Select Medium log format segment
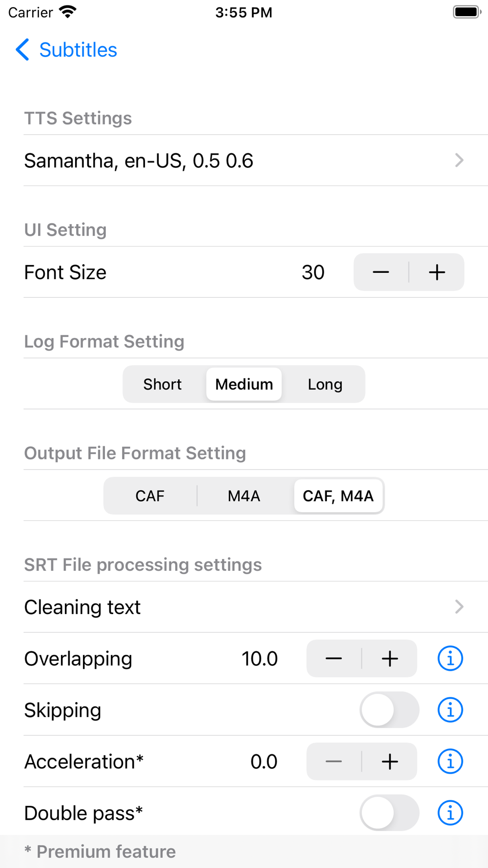Viewport: 488px width, 868px height. pos(244,384)
